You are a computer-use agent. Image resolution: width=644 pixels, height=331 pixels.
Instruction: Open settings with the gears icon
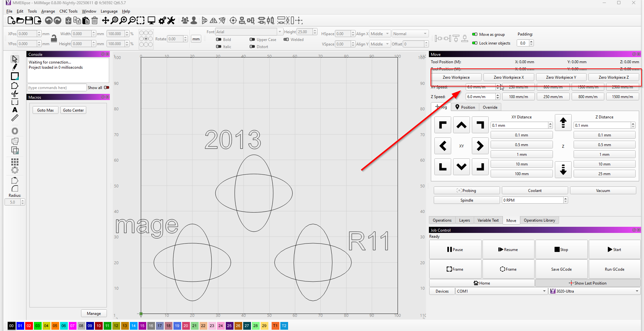(x=162, y=21)
